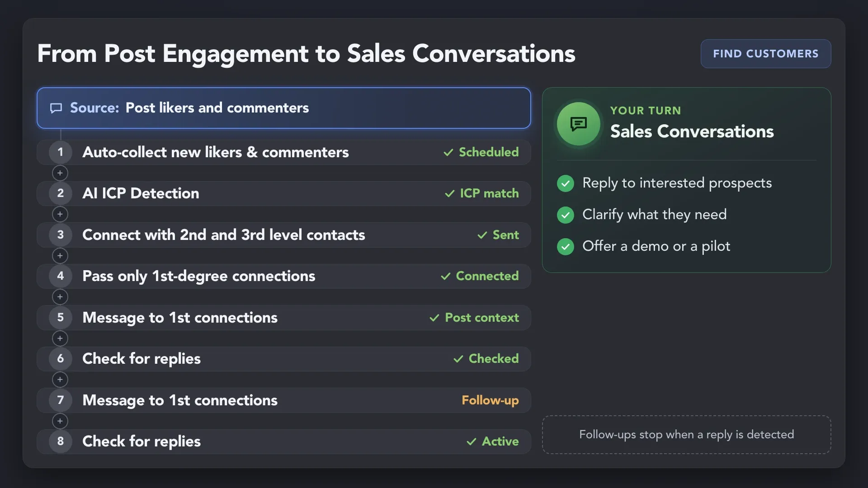
Task: Click the number 1 step badge
Action: pos(61,152)
